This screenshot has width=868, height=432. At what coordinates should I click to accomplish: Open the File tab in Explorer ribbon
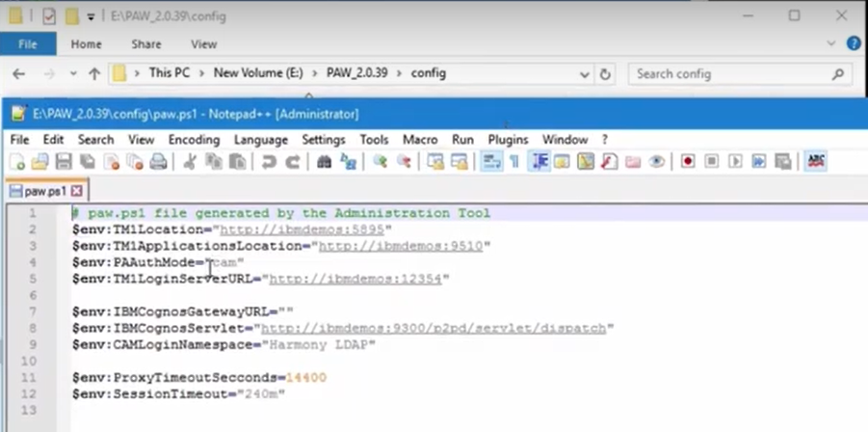(28, 44)
